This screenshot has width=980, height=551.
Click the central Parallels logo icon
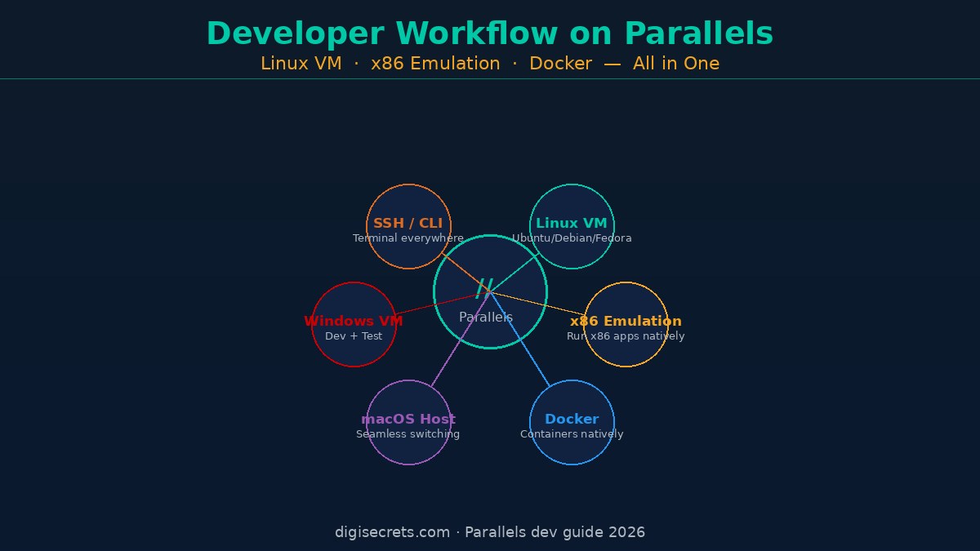(485, 287)
